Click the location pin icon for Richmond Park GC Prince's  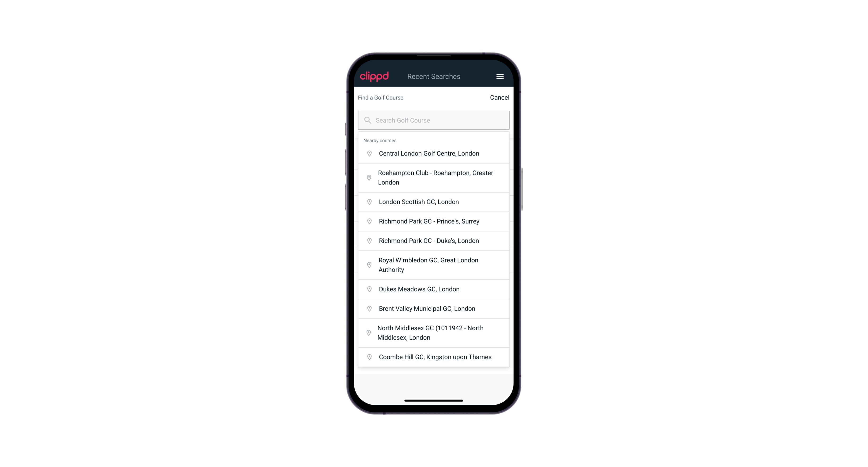click(369, 221)
